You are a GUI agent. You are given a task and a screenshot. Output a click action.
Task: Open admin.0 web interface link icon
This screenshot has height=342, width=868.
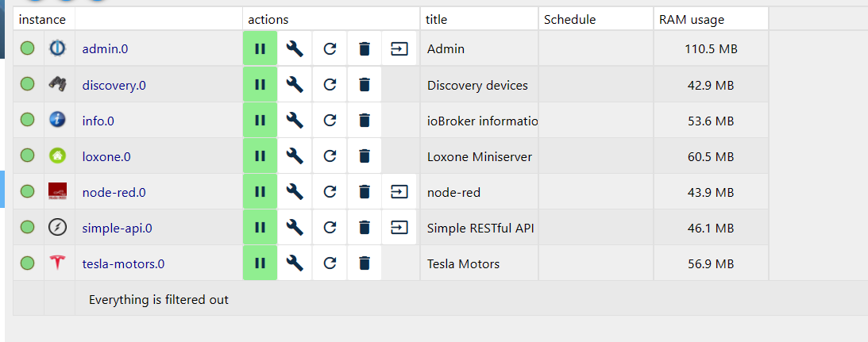pos(399,49)
